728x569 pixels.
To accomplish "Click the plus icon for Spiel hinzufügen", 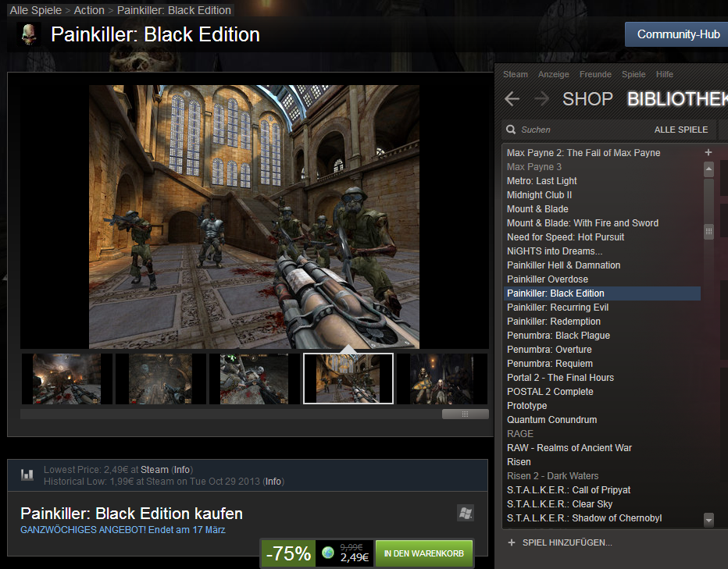I will [x=512, y=542].
